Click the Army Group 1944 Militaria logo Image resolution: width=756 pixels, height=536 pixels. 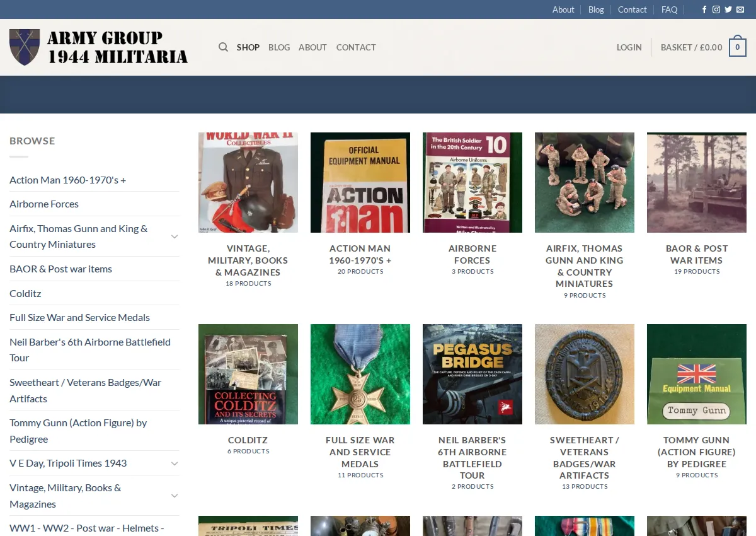pyautogui.click(x=99, y=47)
